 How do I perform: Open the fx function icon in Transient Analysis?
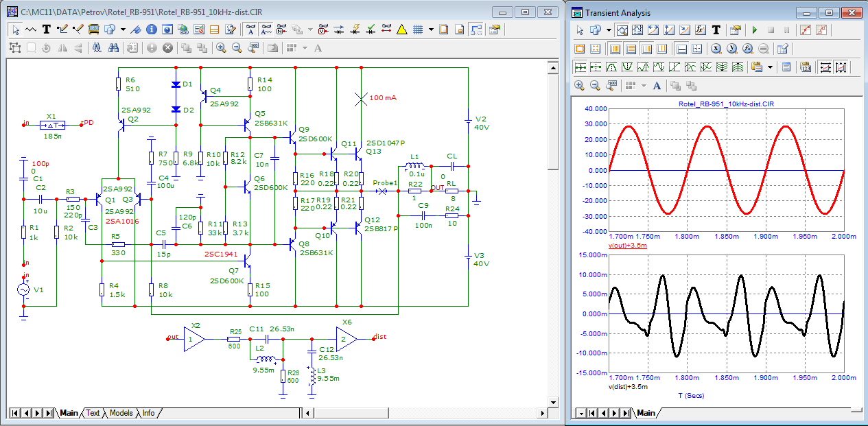click(x=701, y=30)
